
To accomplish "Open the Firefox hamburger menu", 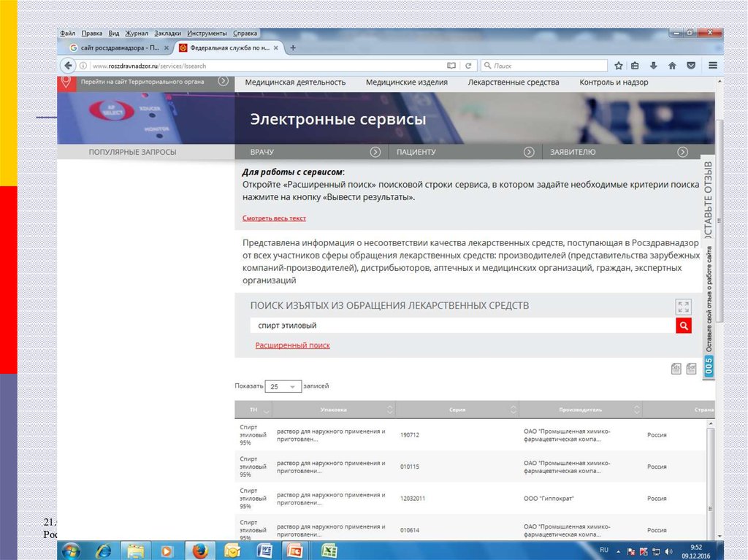I will pos(712,66).
